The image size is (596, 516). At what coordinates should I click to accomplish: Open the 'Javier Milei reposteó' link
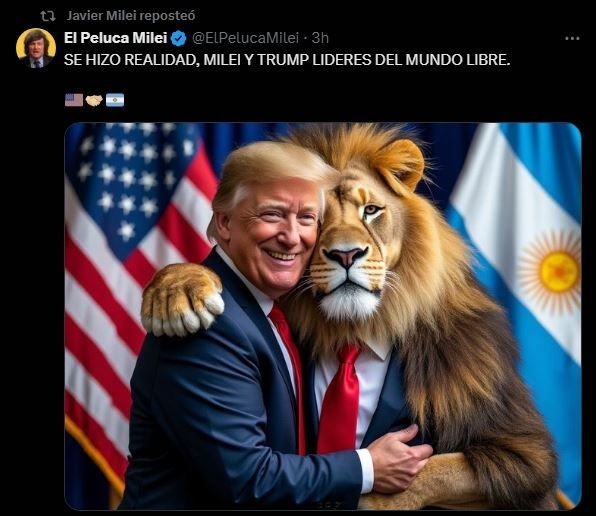click(x=131, y=16)
